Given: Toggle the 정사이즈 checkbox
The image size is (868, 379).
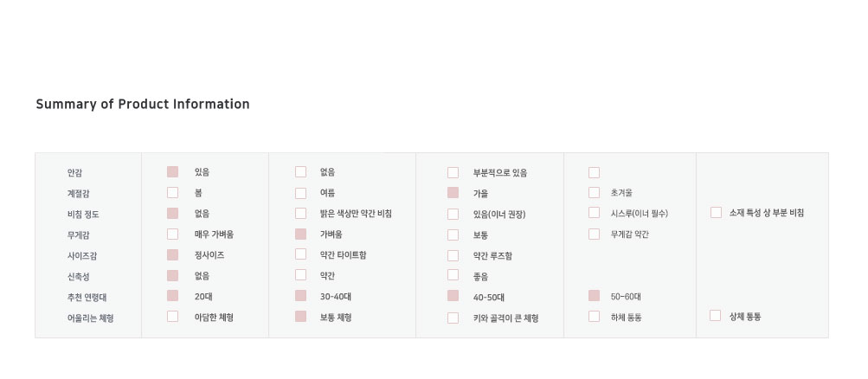Looking at the screenshot, I should [x=172, y=255].
